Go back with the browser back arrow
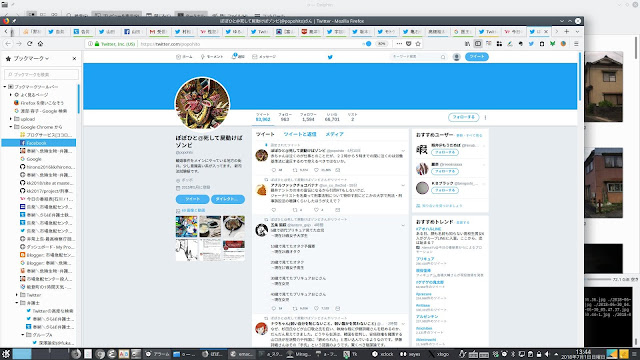 coord(8,44)
